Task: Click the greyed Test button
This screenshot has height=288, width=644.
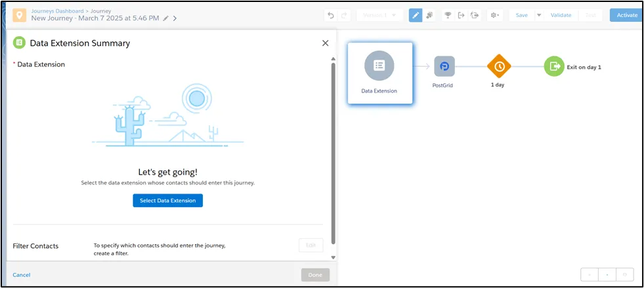Action: coord(591,15)
